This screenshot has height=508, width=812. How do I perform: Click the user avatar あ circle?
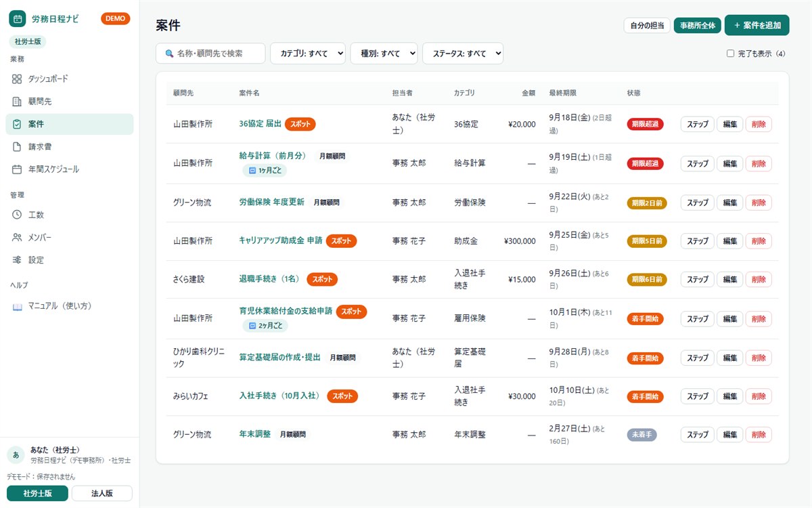click(16, 454)
